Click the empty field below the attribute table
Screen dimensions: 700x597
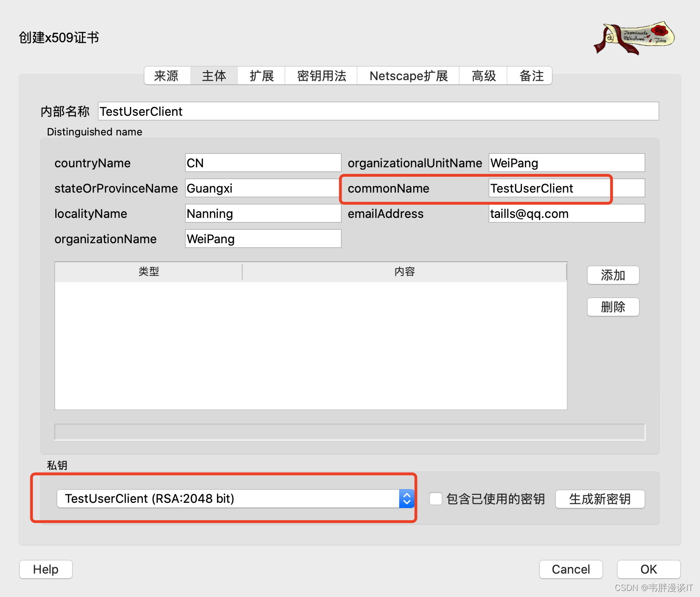350,432
